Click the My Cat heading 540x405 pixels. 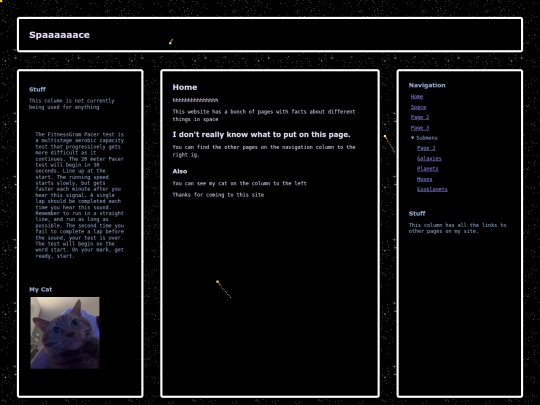coord(41,289)
